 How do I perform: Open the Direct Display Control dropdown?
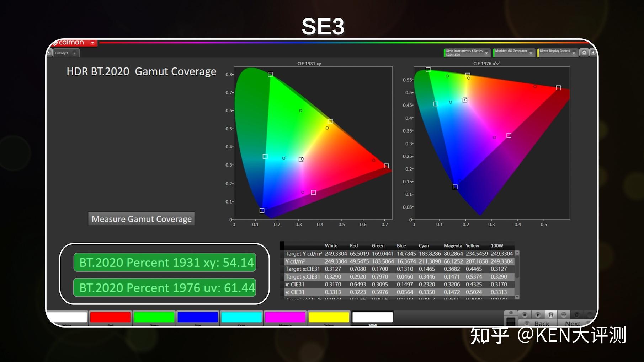point(574,53)
